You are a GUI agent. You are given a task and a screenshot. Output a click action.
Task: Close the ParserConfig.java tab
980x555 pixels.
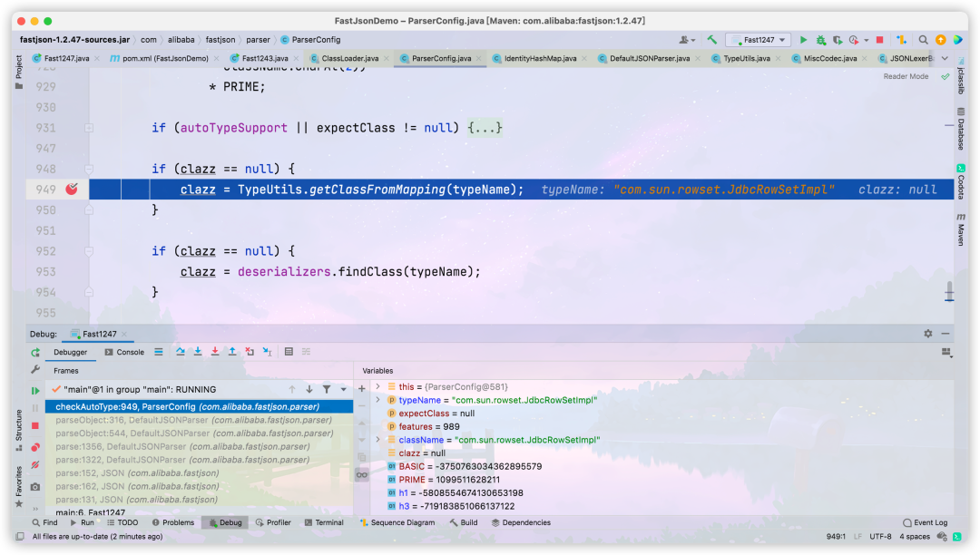click(x=479, y=58)
